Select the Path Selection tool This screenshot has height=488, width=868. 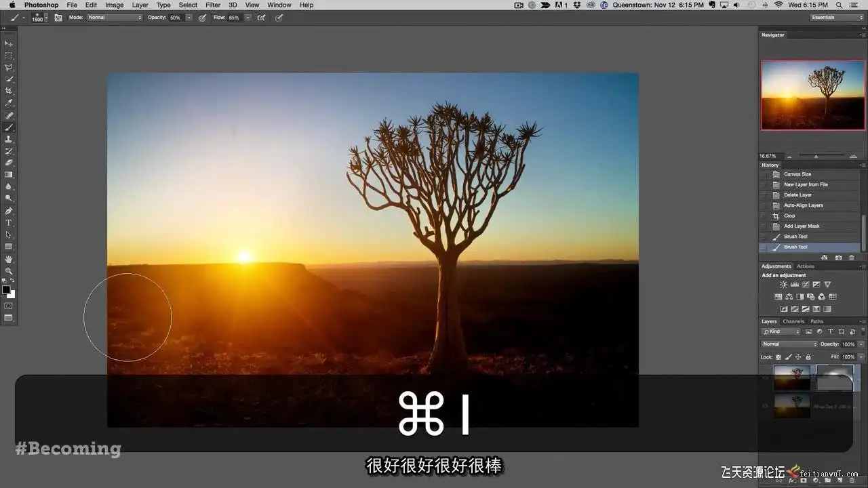tap(9, 235)
